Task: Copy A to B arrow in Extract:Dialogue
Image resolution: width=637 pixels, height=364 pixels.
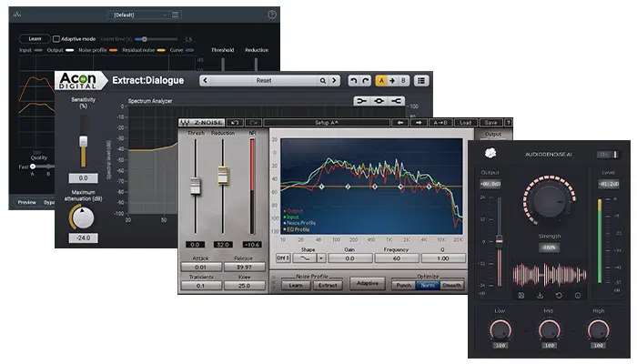Action: click(392, 80)
